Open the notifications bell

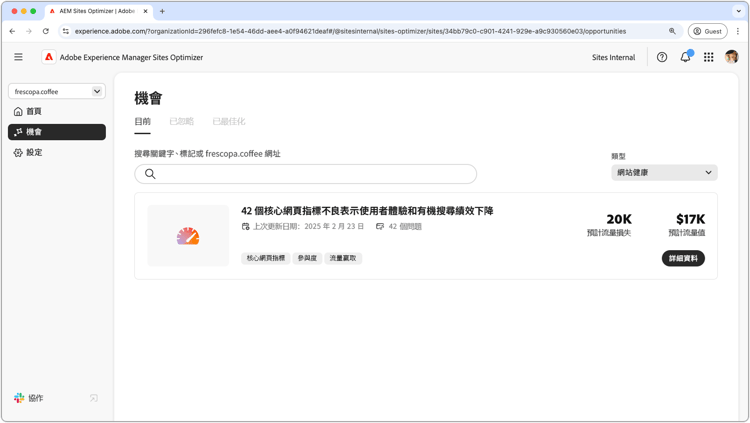685,57
